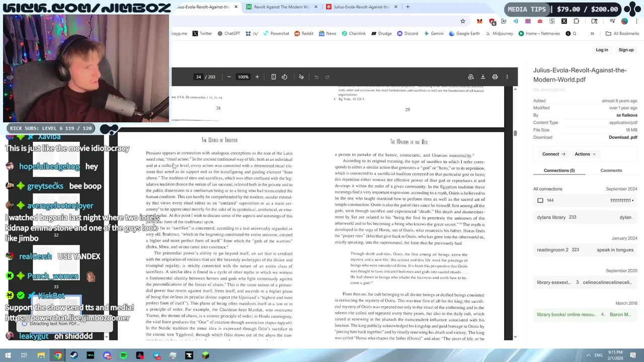Print the PDF document
This screenshot has width=644, height=362.
click(x=495, y=77)
